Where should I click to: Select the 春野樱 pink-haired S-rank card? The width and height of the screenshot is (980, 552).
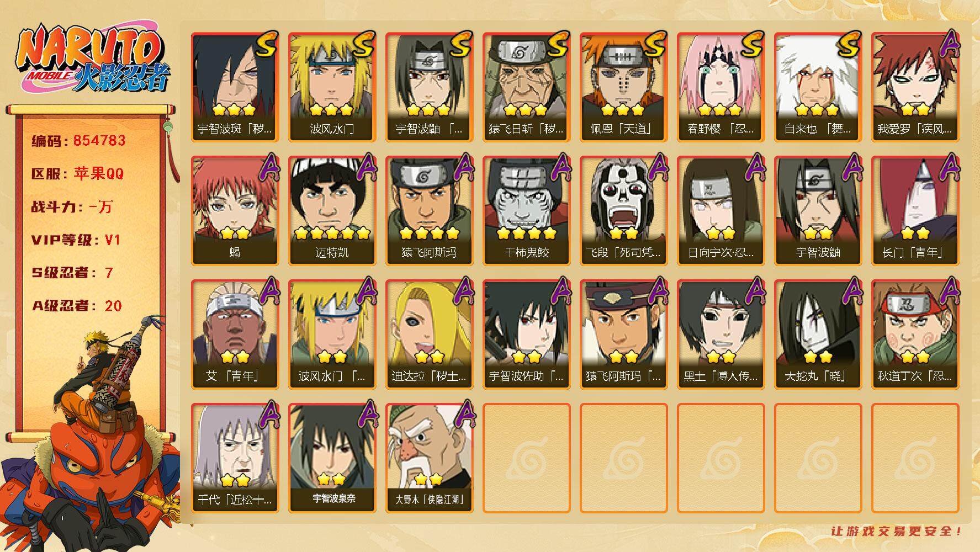click(721, 87)
